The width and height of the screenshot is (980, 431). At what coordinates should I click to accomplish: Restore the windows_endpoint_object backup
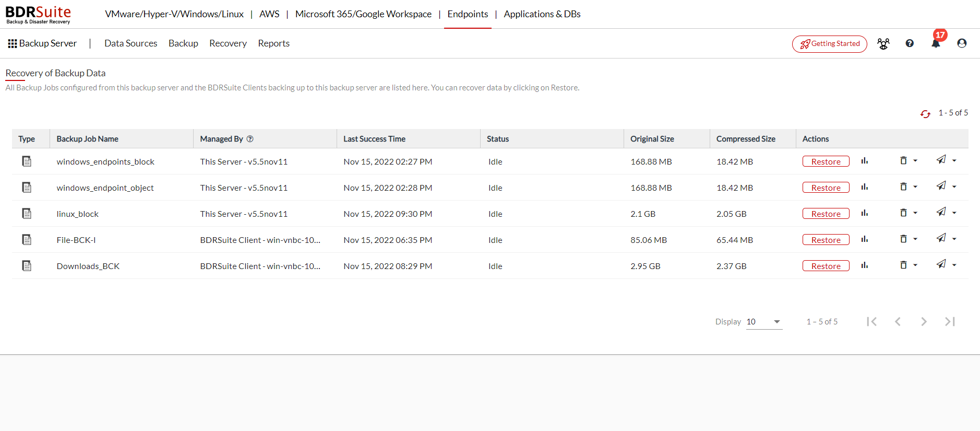pos(826,188)
